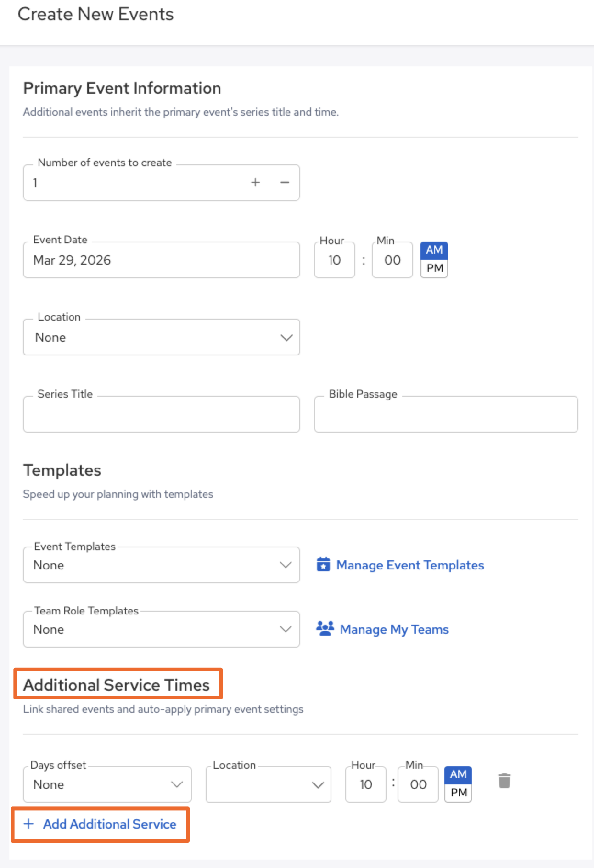Click the plus icon beside Add Additional Service

29,824
